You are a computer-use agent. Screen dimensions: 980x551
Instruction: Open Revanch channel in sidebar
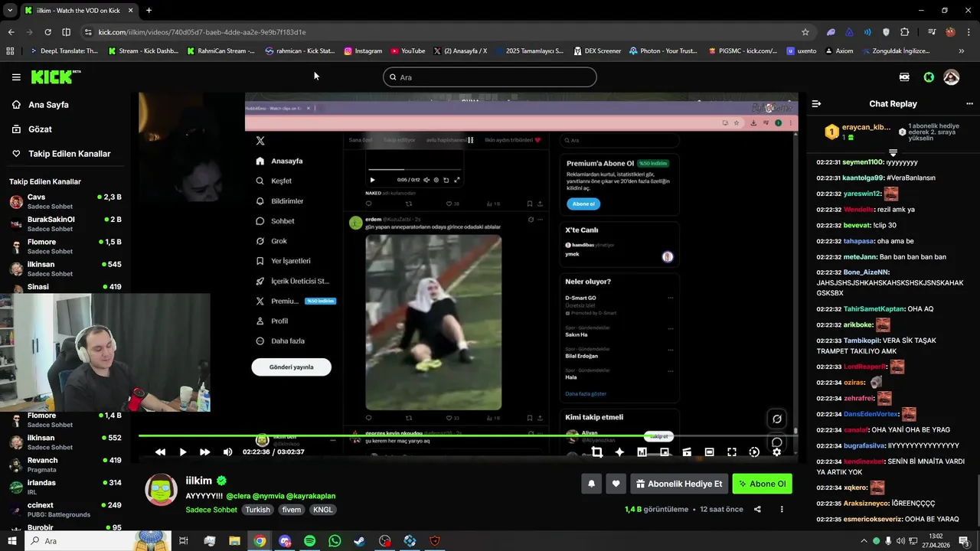[x=65, y=465]
